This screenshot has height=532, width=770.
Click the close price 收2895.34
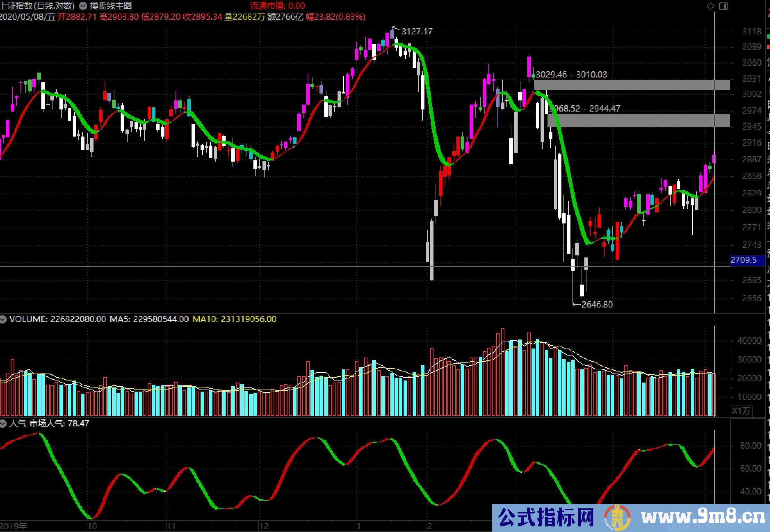click(x=203, y=17)
